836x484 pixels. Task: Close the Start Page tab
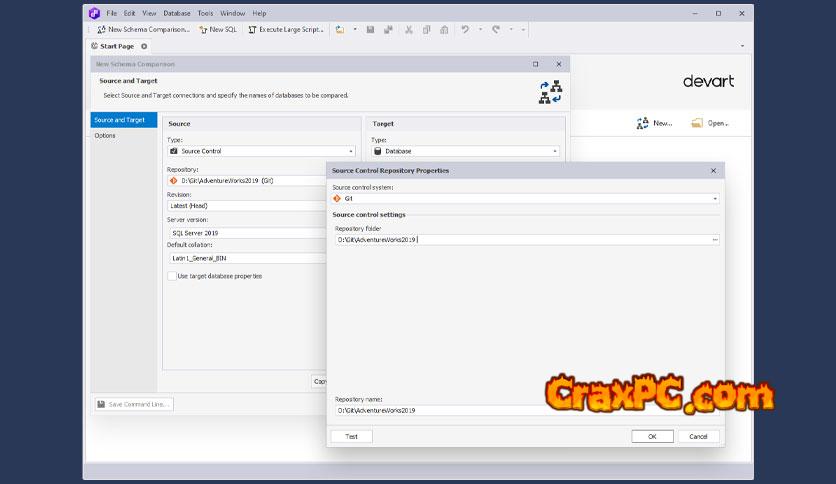click(x=144, y=46)
